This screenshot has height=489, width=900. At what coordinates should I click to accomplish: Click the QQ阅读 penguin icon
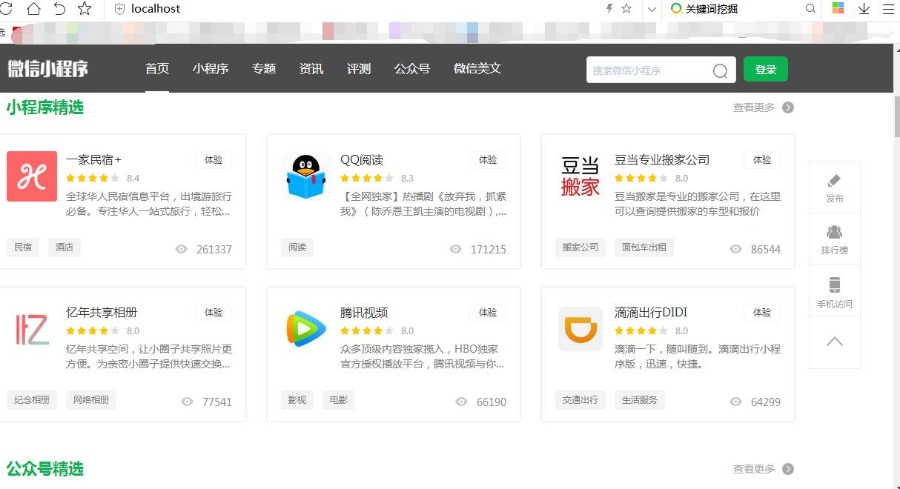click(306, 176)
